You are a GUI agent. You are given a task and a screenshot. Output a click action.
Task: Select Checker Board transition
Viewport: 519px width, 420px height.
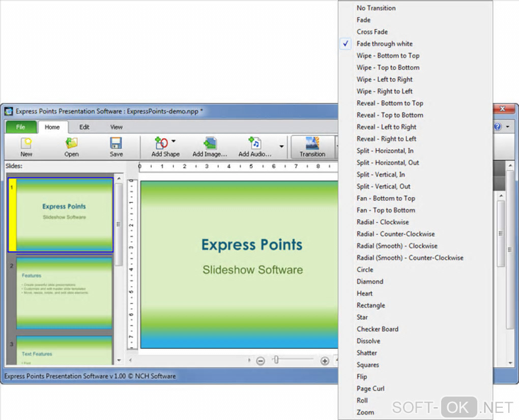415,329
